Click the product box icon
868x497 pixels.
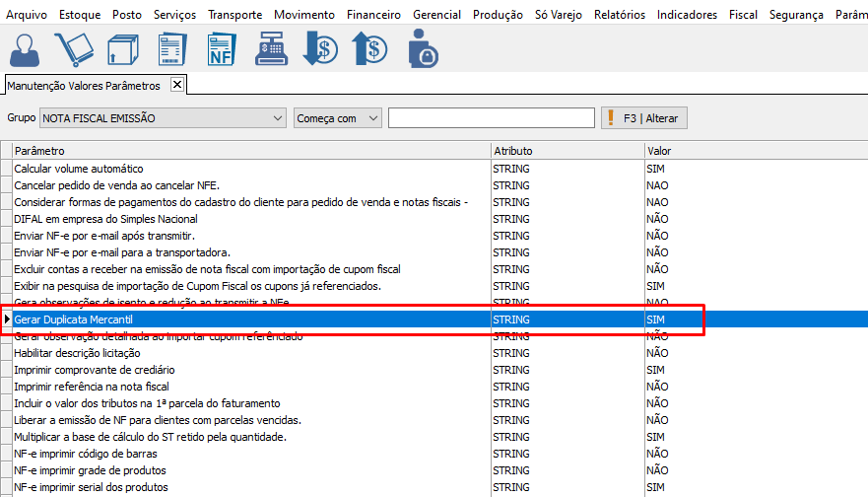pyautogui.click(x=123, y=48)
